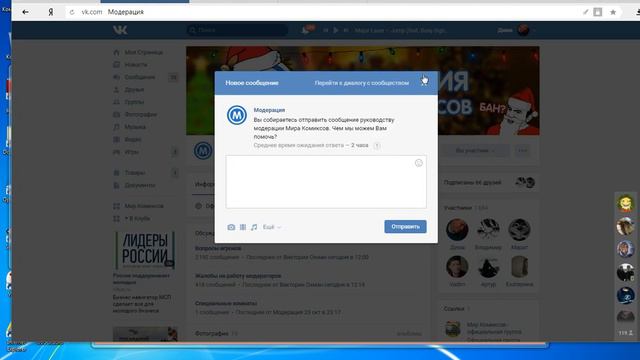
Task: Open member Владимир's avatar
Action: 488,229
